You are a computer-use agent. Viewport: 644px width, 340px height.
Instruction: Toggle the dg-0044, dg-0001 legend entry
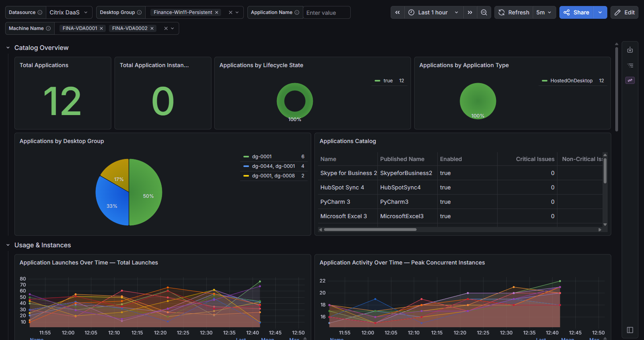(273, 166)
